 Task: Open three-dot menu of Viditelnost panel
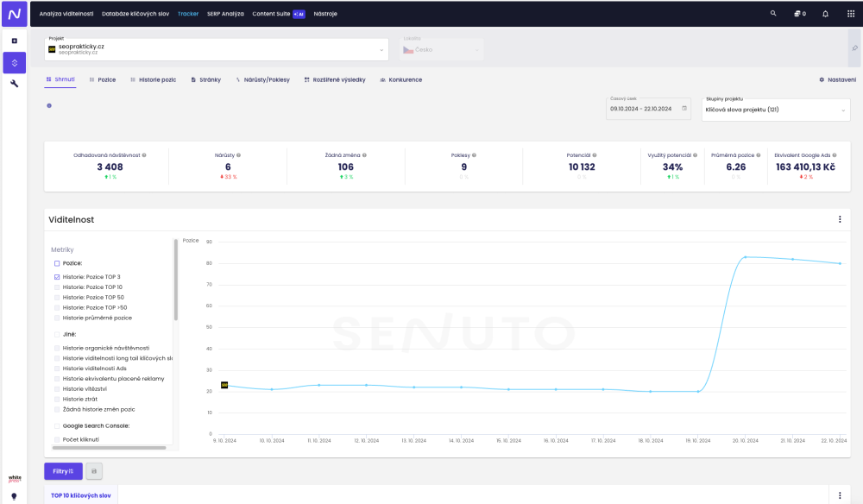840,219
